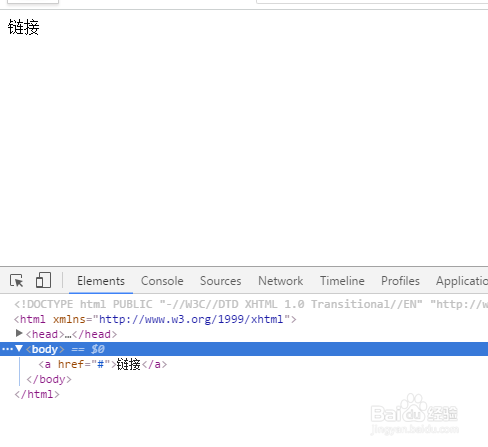Screen dimensions: 488x447
Task: Click the xmlns URL attribute value
Action: (x=191, y=319)
